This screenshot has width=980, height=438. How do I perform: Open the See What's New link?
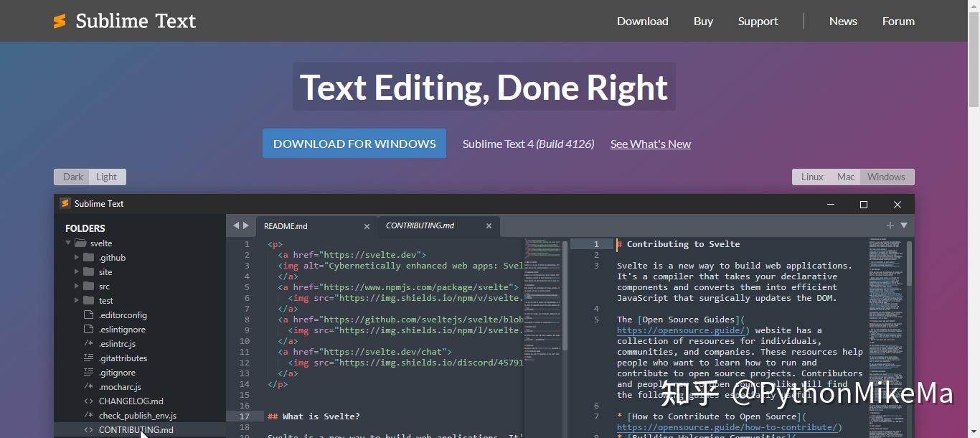[651, 144]
